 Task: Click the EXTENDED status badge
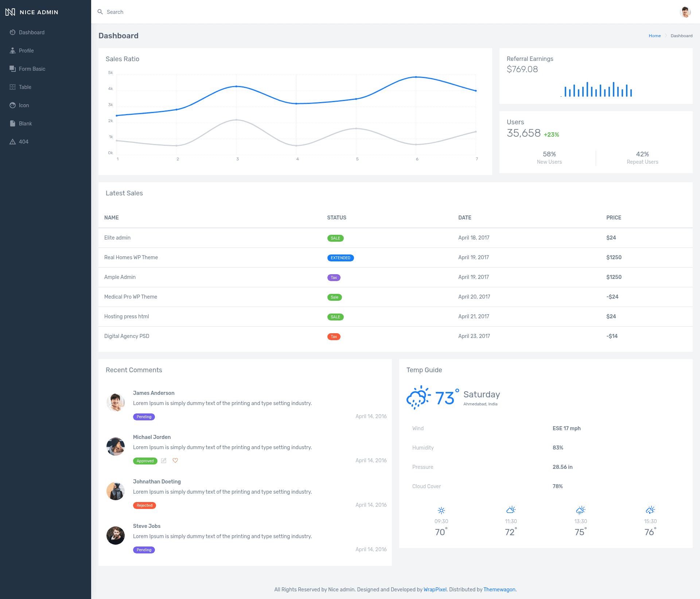tap(341, 258)
